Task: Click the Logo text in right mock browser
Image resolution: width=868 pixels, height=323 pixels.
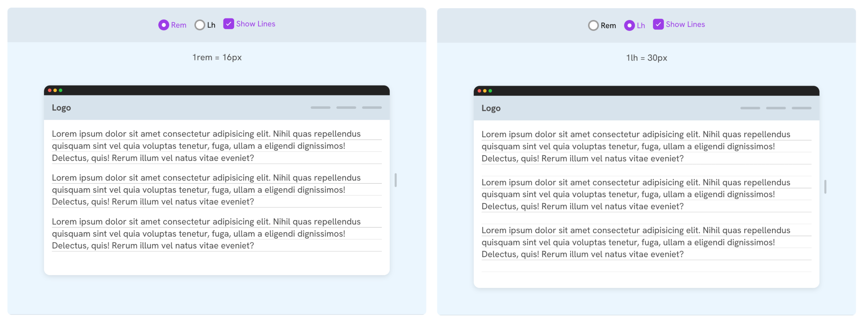Action: 491,108
